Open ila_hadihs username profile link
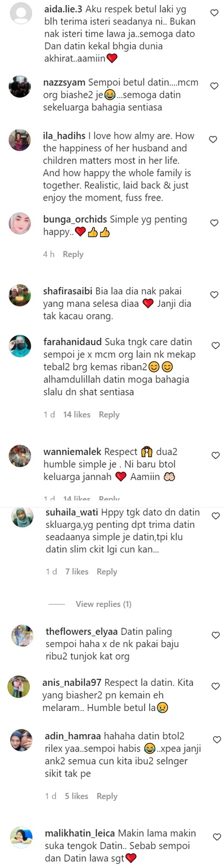Viewport: 224px width, 868px height. (x=64, y=136)
